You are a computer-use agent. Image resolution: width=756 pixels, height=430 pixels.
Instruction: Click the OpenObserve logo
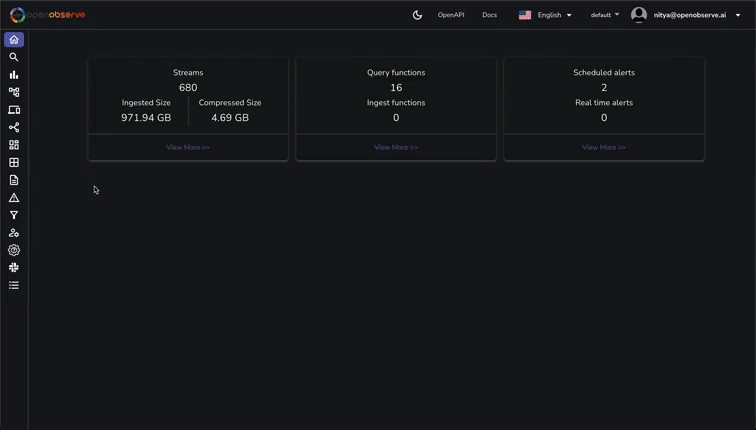point(47,15)
